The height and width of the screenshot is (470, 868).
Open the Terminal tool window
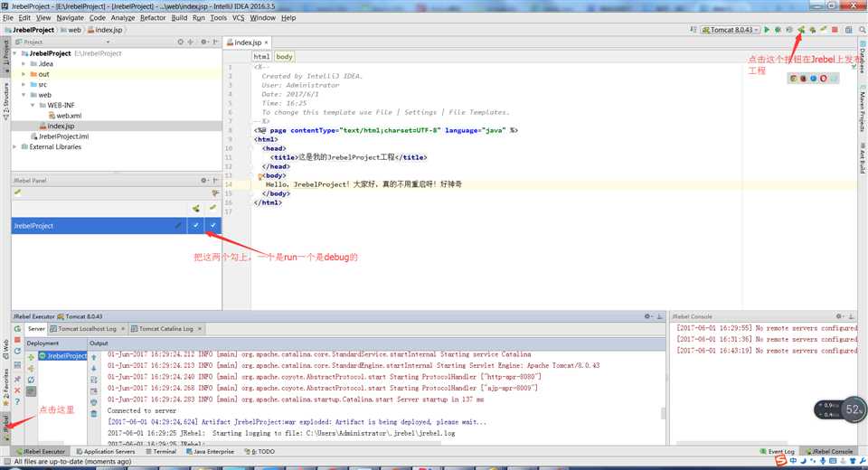click(x=161, y=452)
